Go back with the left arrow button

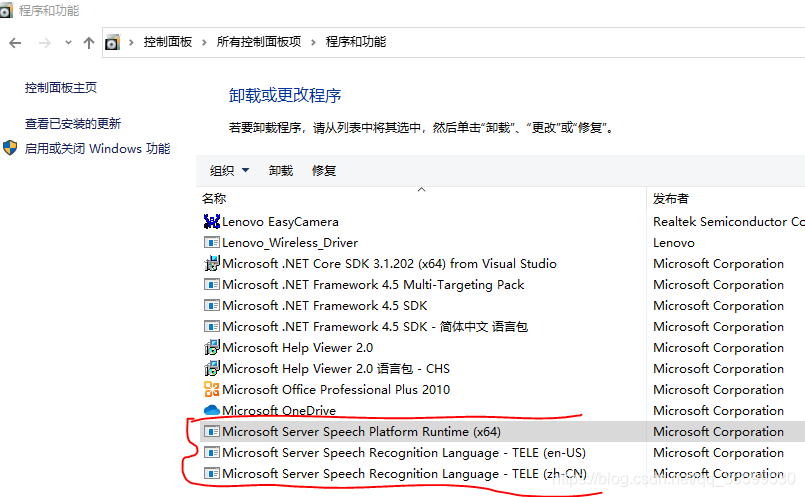pos(15,43)
